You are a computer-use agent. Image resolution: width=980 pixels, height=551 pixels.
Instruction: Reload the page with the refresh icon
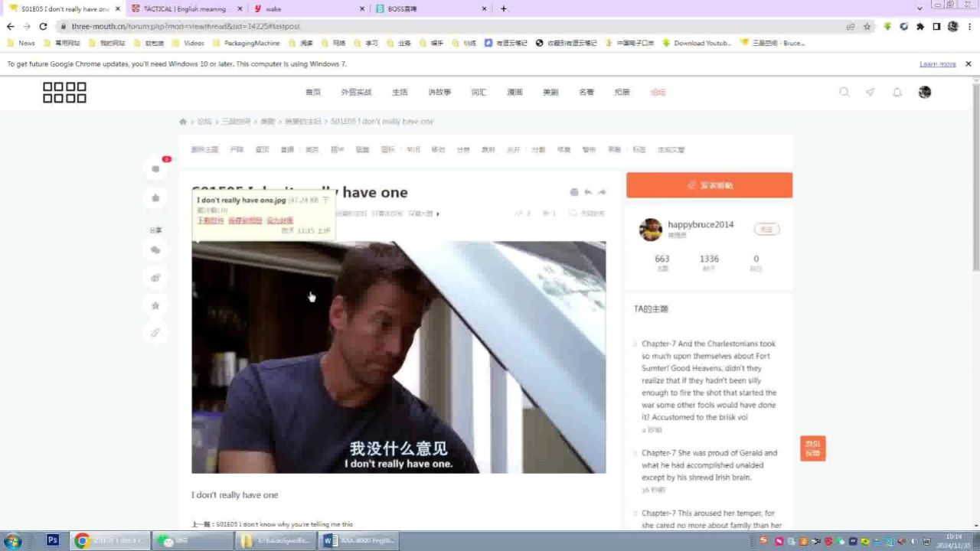pos(43,26)
